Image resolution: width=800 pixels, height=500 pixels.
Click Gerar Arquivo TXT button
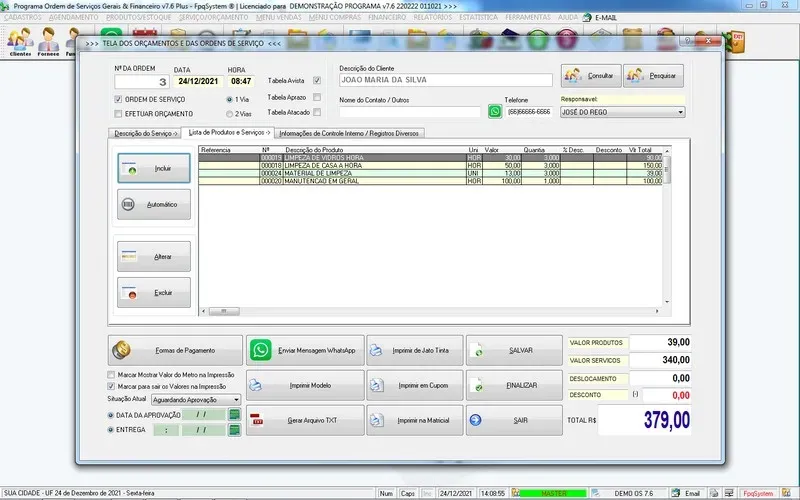303,420
